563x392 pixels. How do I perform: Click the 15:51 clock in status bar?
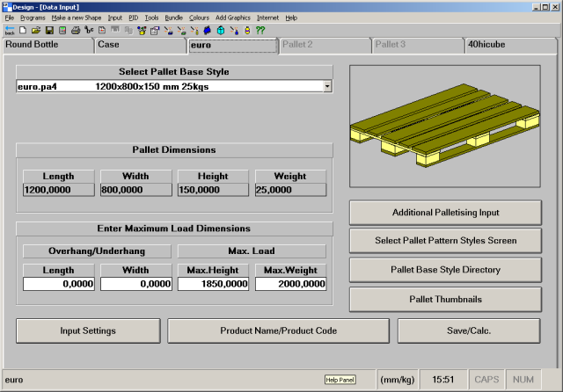tap(443, 380)
